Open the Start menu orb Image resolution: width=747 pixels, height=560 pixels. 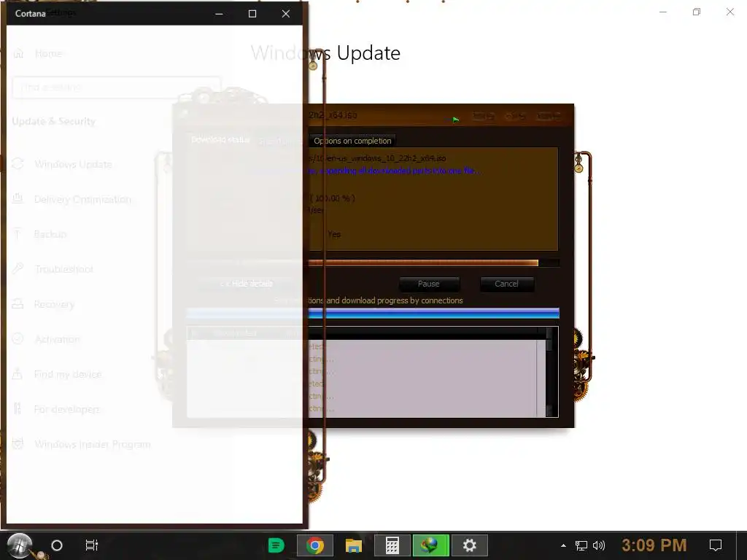[20, 545]
